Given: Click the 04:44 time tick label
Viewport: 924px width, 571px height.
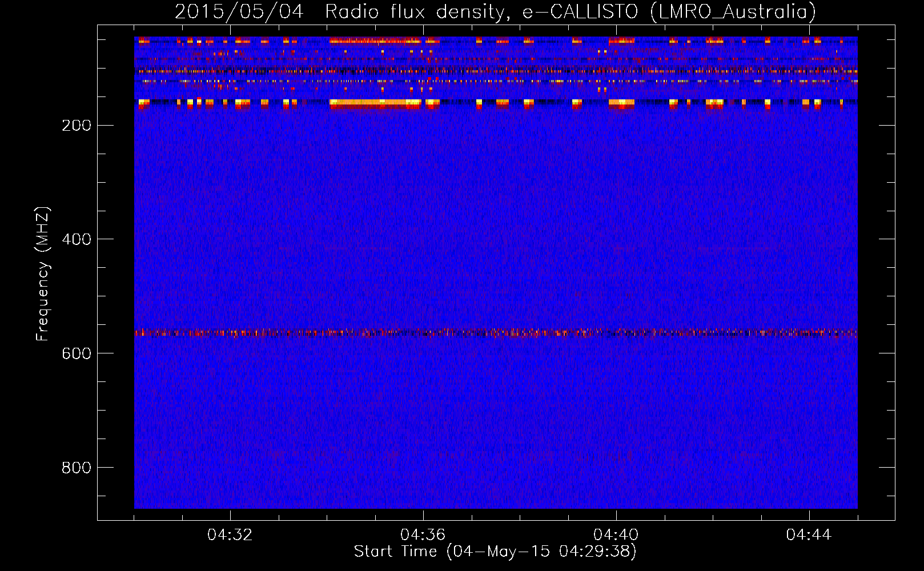Looking at the screenshot, I should coord(809,535).
